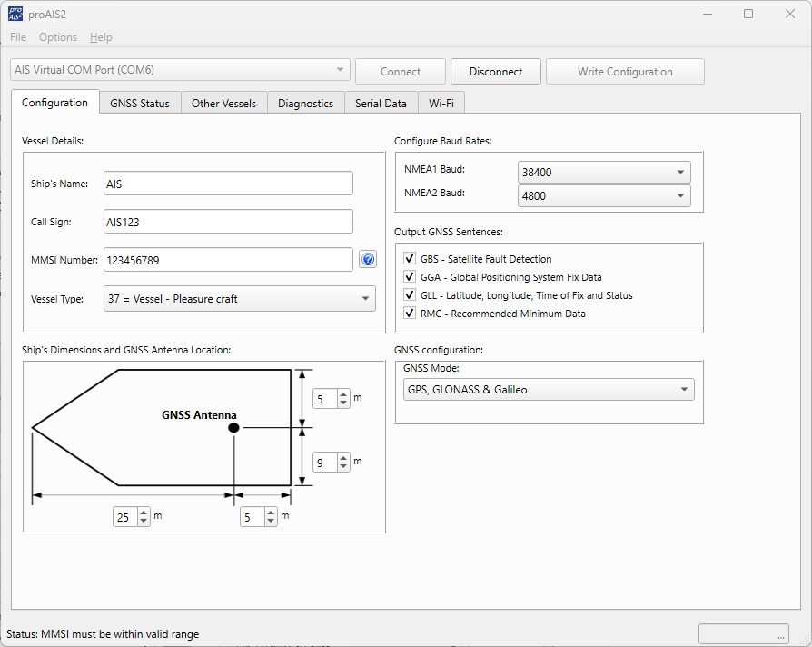Click the status bar progress indicator box

[744, 633]
